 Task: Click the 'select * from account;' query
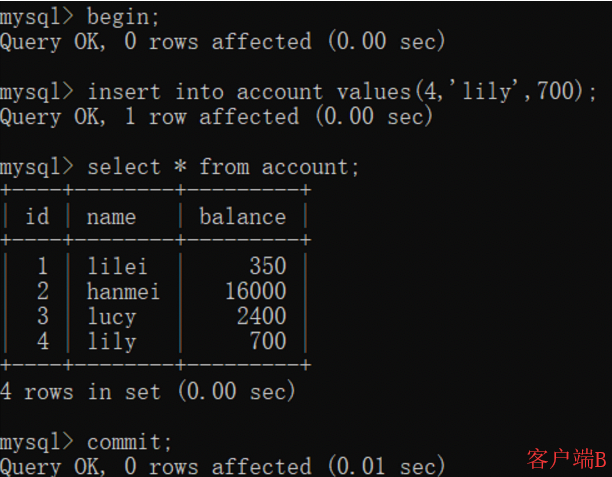coord(222,167)
